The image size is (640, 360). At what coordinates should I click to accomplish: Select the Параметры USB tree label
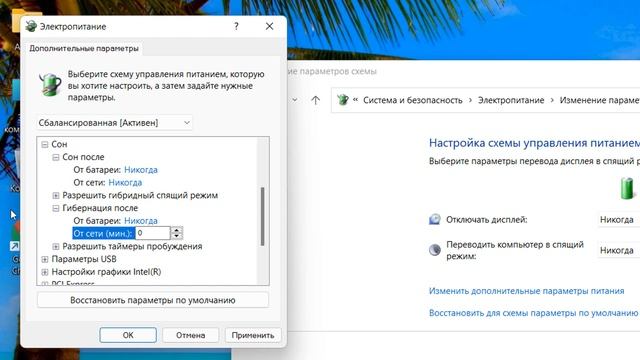84,259
